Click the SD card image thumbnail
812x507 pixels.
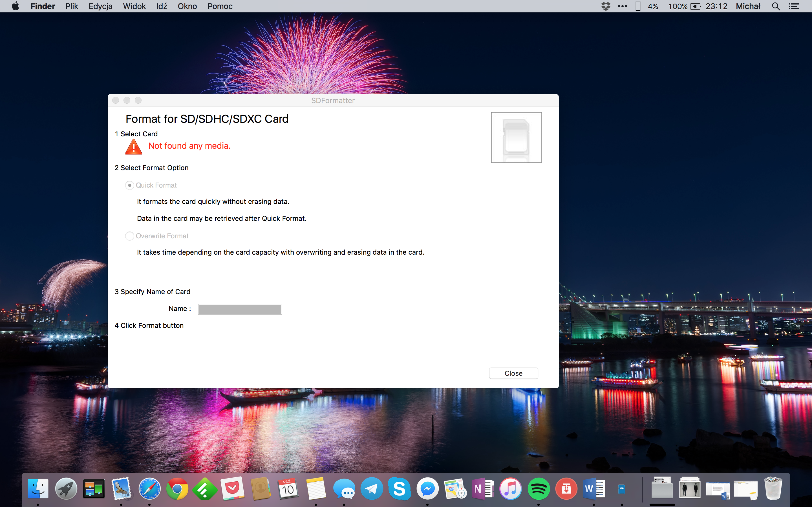[x=516, y=137]
